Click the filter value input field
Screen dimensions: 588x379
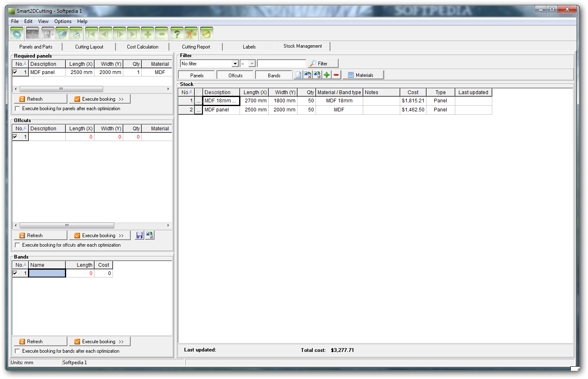tap(281, 64)
